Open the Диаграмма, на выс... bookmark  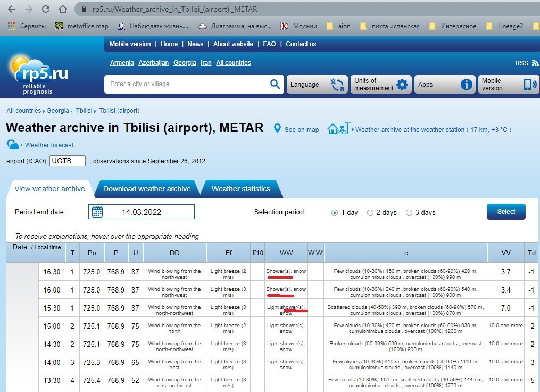(235, 26)
